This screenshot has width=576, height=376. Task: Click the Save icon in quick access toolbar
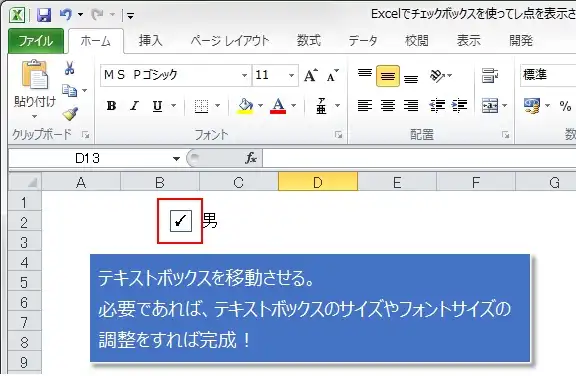44,15
